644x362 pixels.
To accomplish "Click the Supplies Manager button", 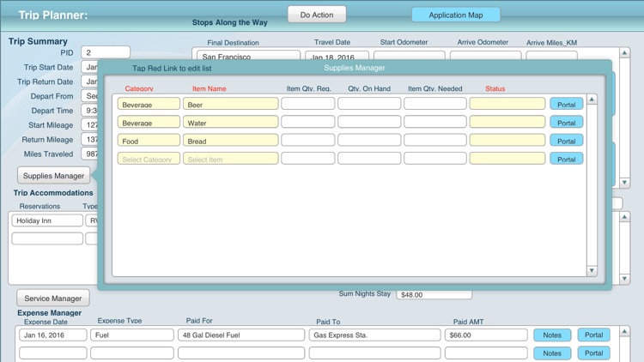I will point(53,176).
